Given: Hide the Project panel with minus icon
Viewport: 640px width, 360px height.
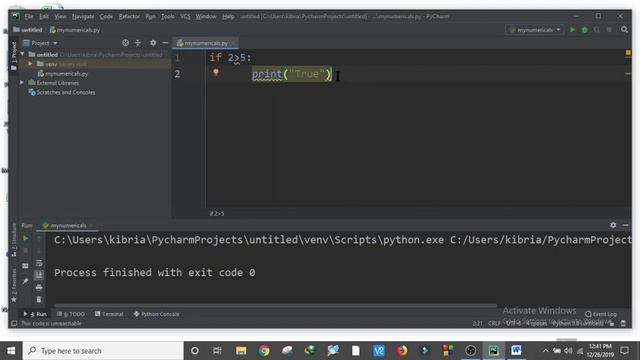Looking at the screenshot, I should (165, 42).
